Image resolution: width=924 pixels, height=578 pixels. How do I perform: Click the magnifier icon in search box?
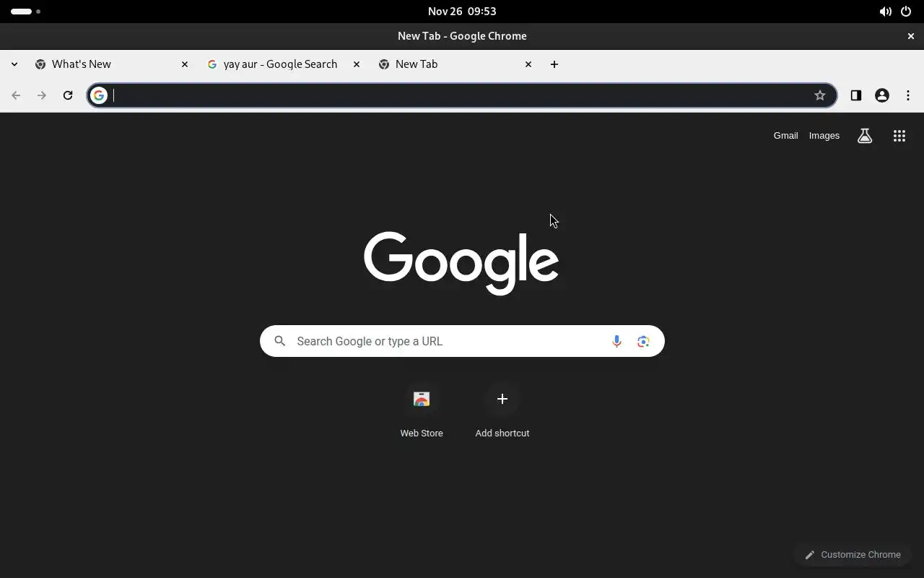pyautogui.click(x=280, y=341)
